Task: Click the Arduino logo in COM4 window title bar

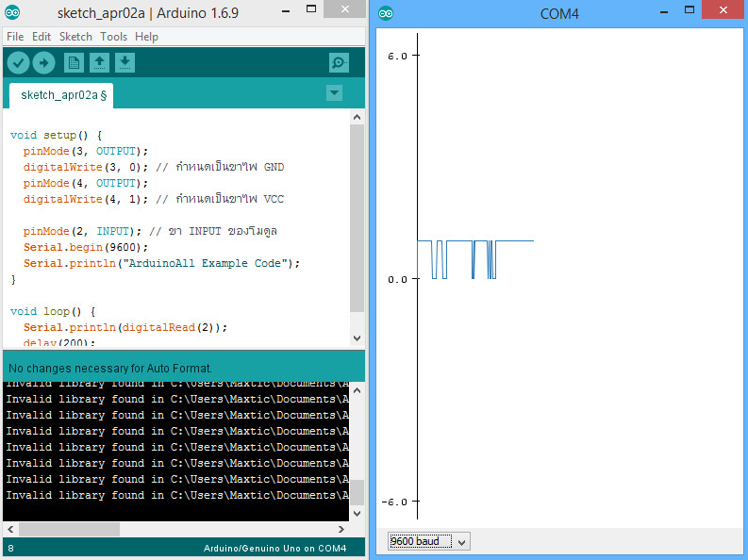Action: (386, 13)
